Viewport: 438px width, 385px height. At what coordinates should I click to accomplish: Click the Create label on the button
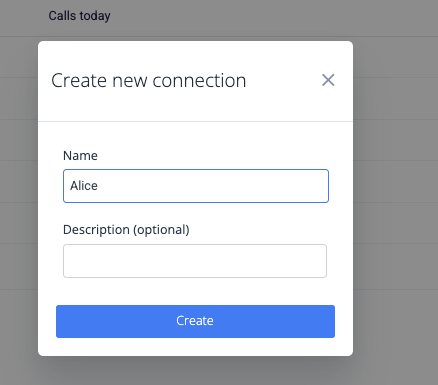point(195,321)
